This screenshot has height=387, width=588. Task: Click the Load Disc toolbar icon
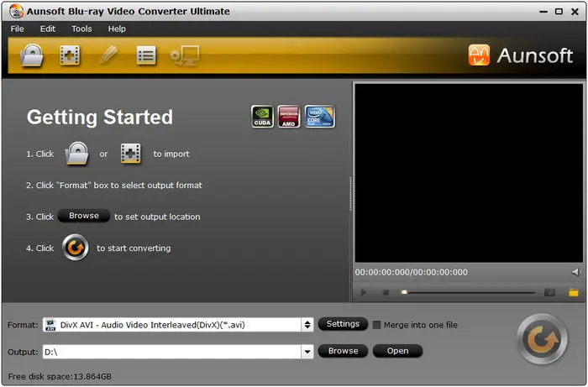(x=32, y=55)
